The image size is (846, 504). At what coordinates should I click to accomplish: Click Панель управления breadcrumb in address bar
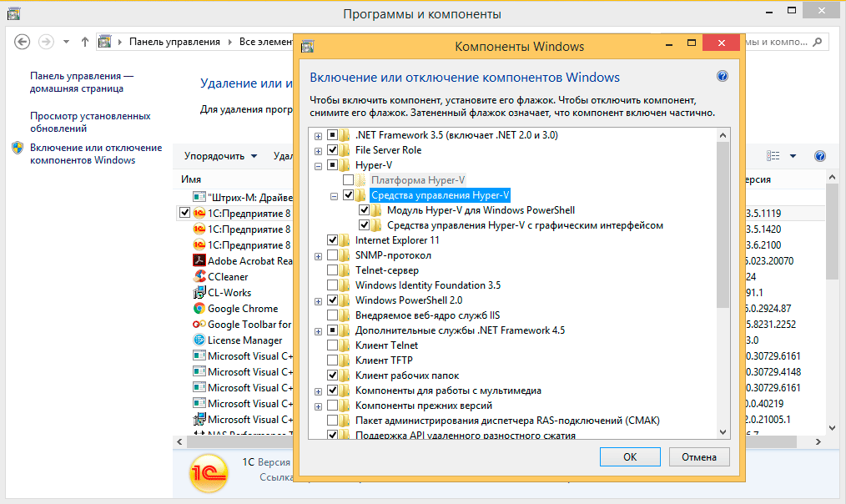pos(174,42)
